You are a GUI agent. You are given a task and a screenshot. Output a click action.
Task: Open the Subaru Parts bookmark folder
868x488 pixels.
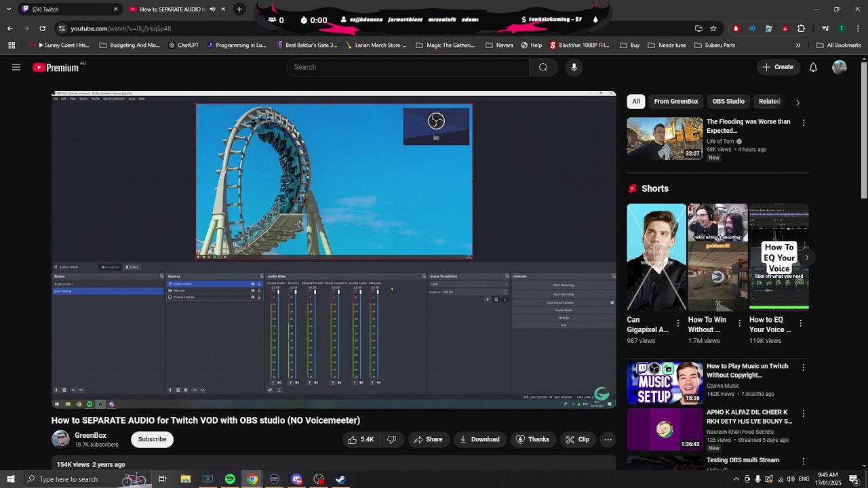(x=715, y=45)
